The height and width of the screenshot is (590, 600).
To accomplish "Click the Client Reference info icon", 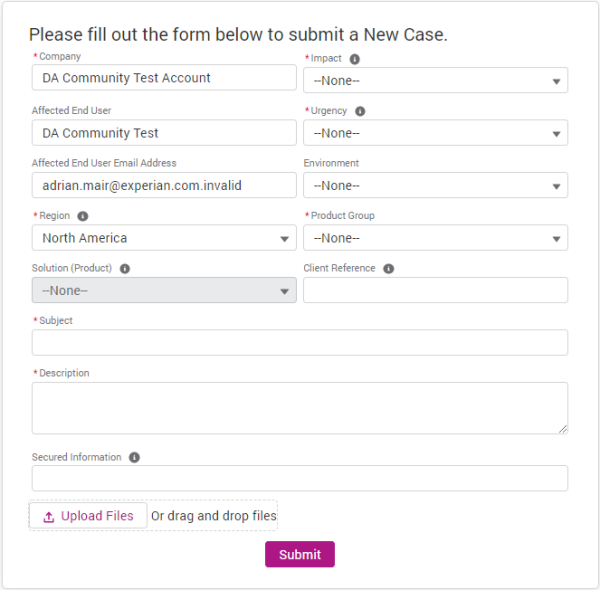I will tap(388, 269).
